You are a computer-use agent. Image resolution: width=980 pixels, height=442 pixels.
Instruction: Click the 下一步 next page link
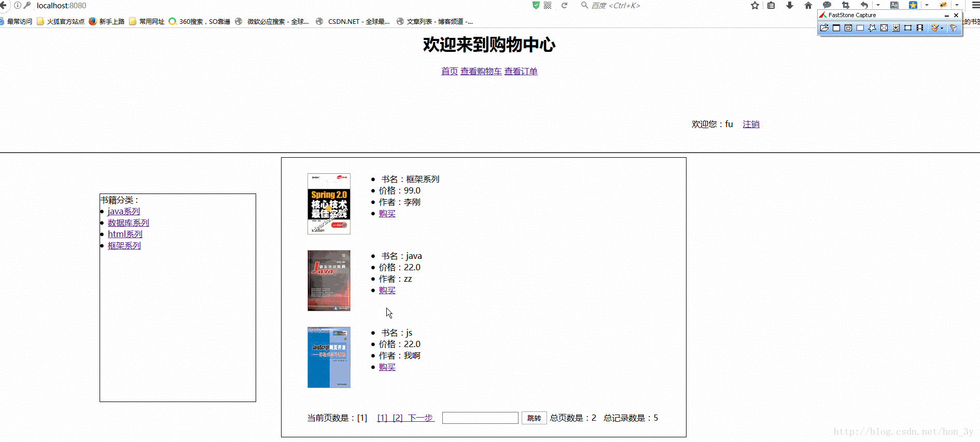(x=421, y=418)
